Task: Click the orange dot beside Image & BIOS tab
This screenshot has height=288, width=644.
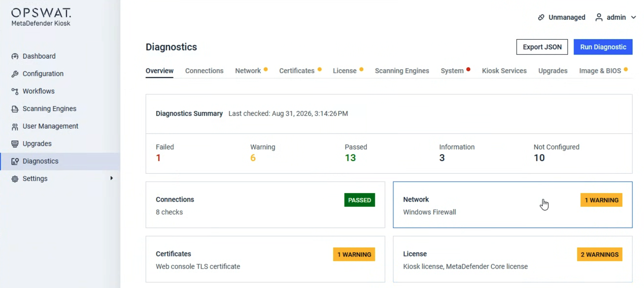Action: click(x=626, y=69)
